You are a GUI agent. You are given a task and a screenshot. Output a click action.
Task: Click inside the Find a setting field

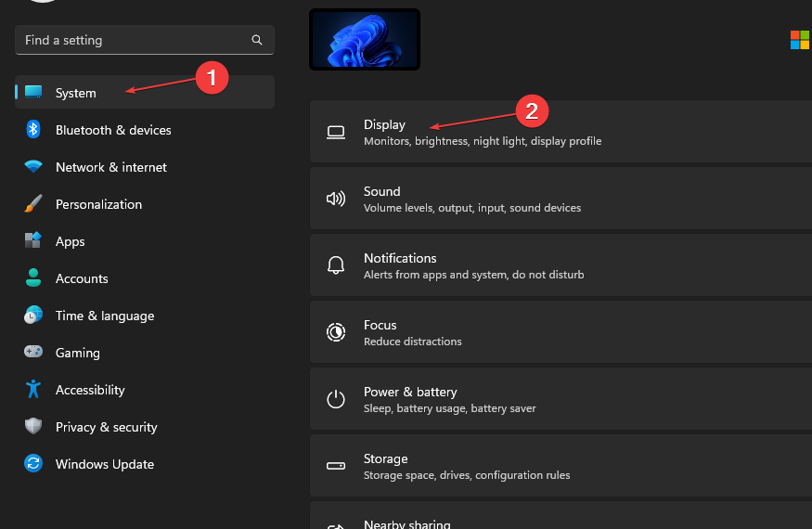click(130, 41)
